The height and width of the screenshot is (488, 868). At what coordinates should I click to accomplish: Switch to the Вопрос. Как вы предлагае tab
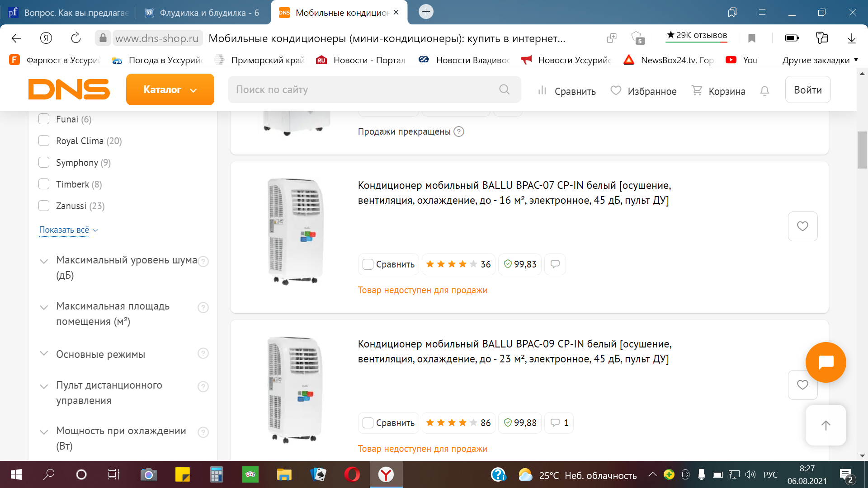point(69,13)
